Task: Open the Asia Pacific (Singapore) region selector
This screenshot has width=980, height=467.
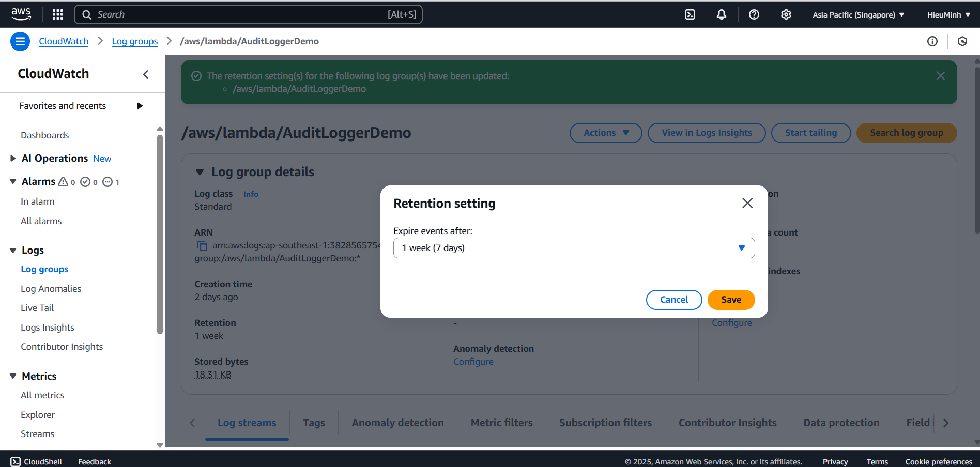Action: [x=859, y=14]
